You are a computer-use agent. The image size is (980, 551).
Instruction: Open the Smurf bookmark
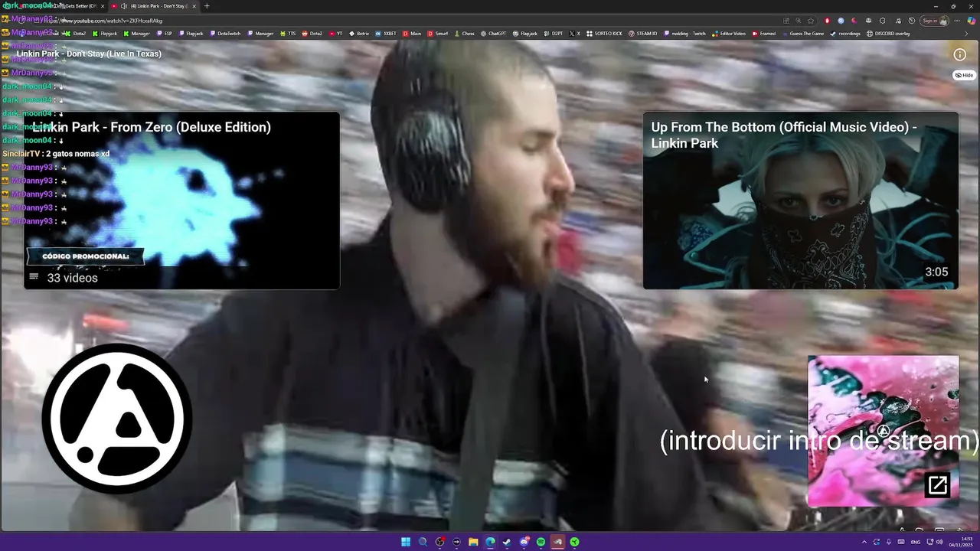437,34
